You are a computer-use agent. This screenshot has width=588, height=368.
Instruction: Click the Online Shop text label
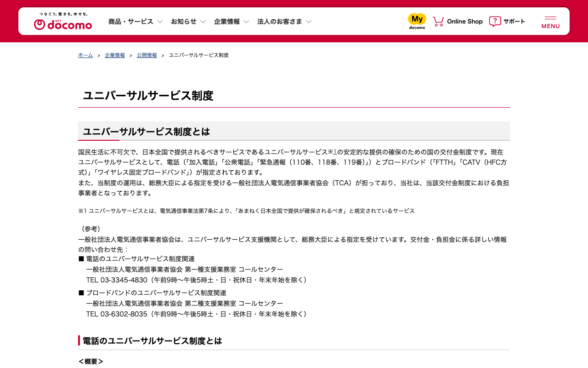click(x=465, y=22)
